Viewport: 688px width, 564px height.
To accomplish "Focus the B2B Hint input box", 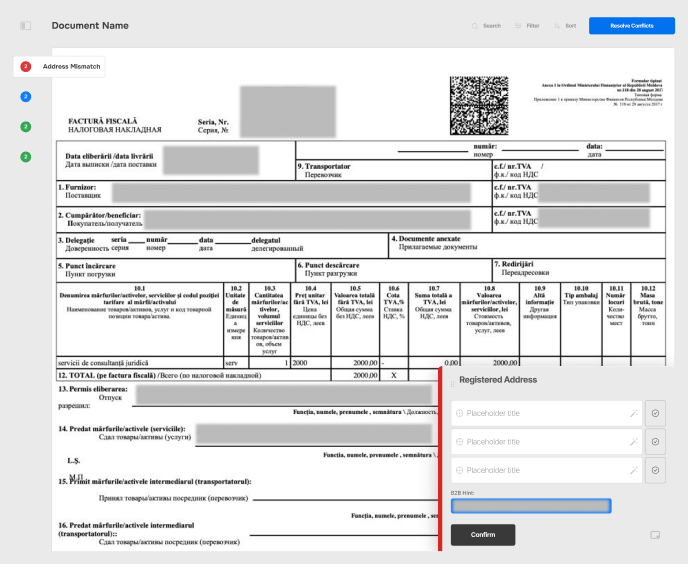I will [x=531, y=506].
